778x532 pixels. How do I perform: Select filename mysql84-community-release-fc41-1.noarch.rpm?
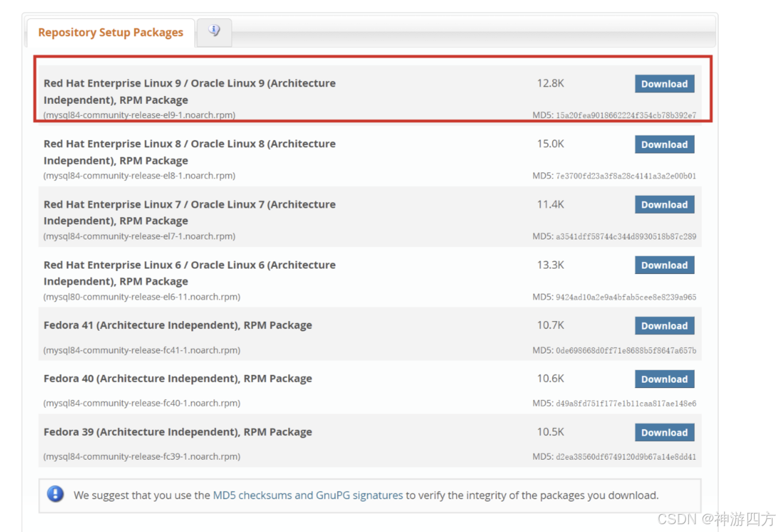[x=142, y=350]
